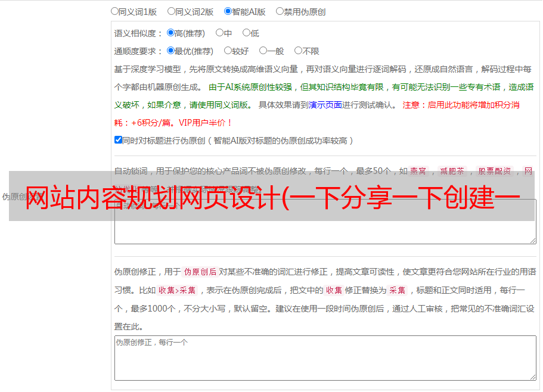Click resize handle of 伪原创修正 textarea
Image resolution: width=543 pixels, height=392 pixels.
click(533, 377)
